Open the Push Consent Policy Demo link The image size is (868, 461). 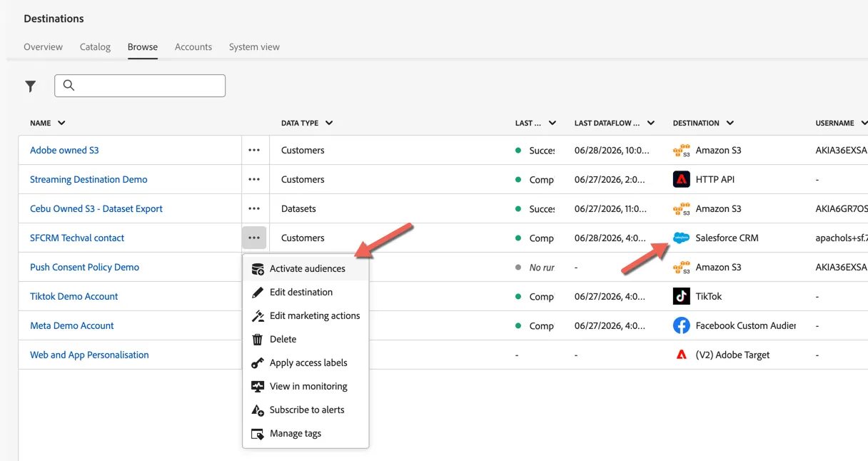coord(84,268)
